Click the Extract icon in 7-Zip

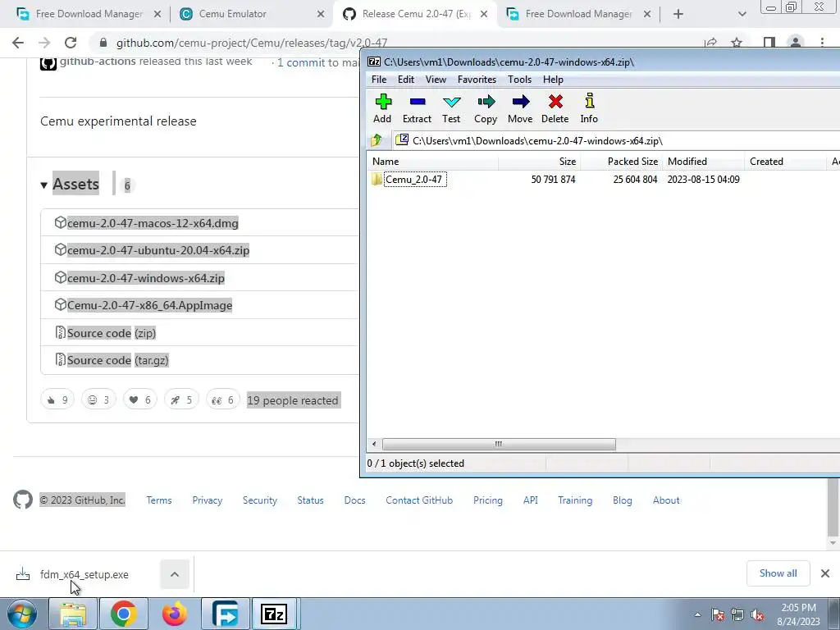pos(417,108)
